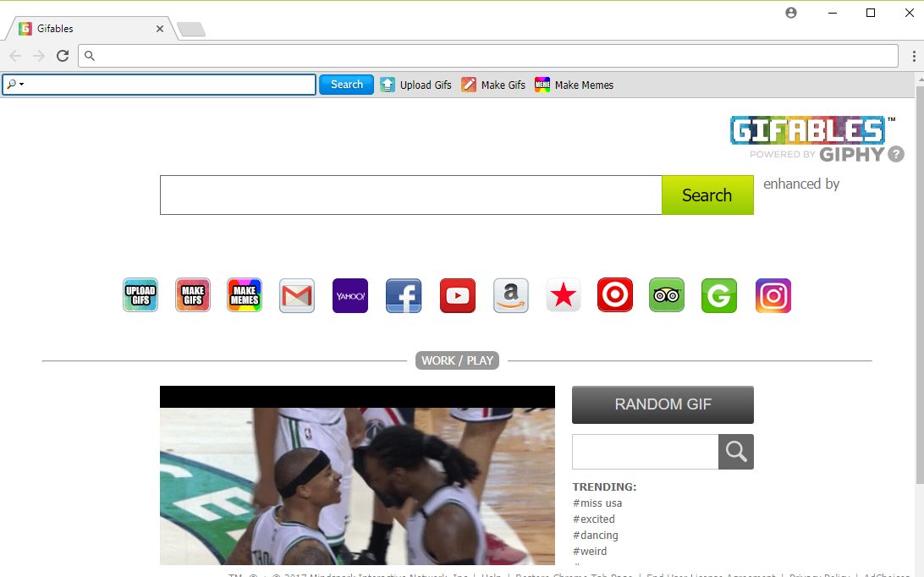Open the Make Gifs tile icon

pyautogui.click(x=193, y=294)
